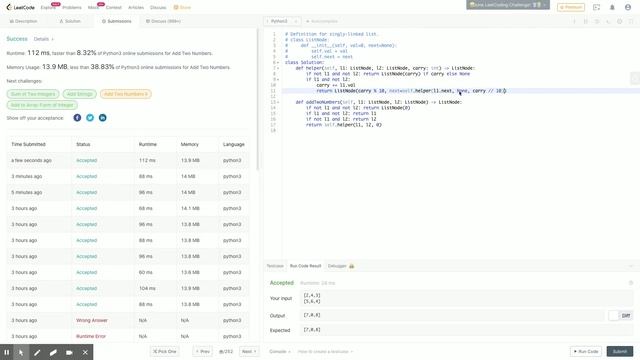
Task: Open the Mock section
Action: click(93, 7)
